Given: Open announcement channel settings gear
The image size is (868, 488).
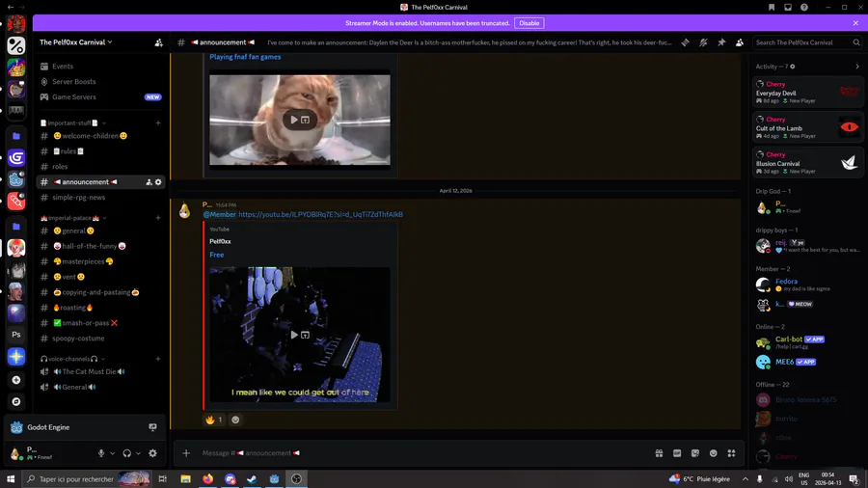Looking at the screenshot, I should point(158,182).
